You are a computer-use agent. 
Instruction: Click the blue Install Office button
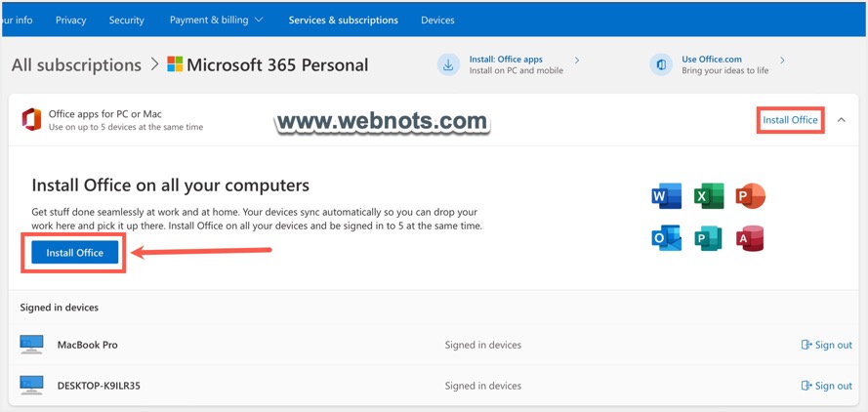pyautogui.click(x=75, y=253)
